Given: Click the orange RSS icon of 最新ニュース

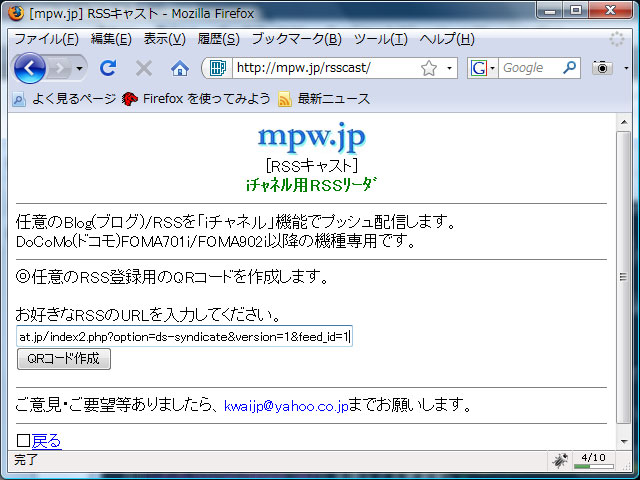Looking at the screenshot, I should point(285,99).
